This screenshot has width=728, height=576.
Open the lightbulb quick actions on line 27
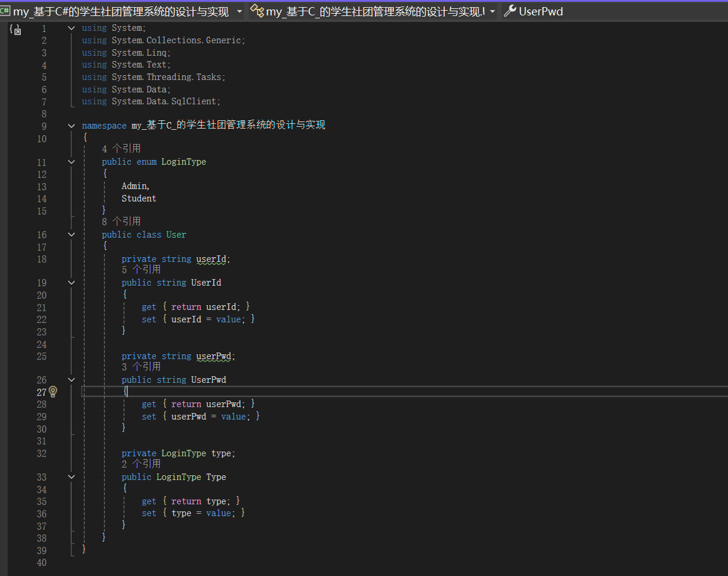click(53, 391)
